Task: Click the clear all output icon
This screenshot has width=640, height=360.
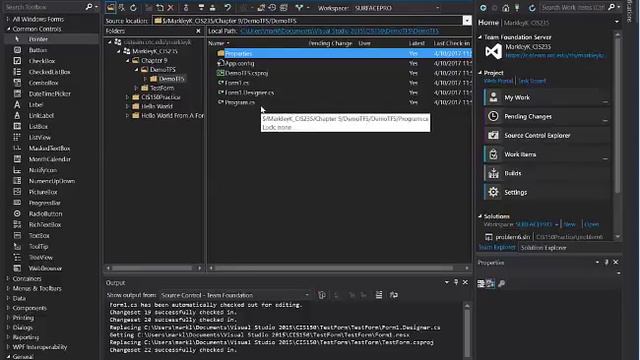Action: pos(379,295)
